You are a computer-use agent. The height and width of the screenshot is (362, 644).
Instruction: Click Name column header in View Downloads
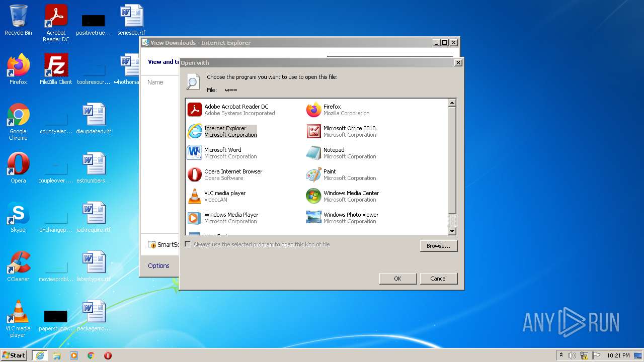coord(155,82)
